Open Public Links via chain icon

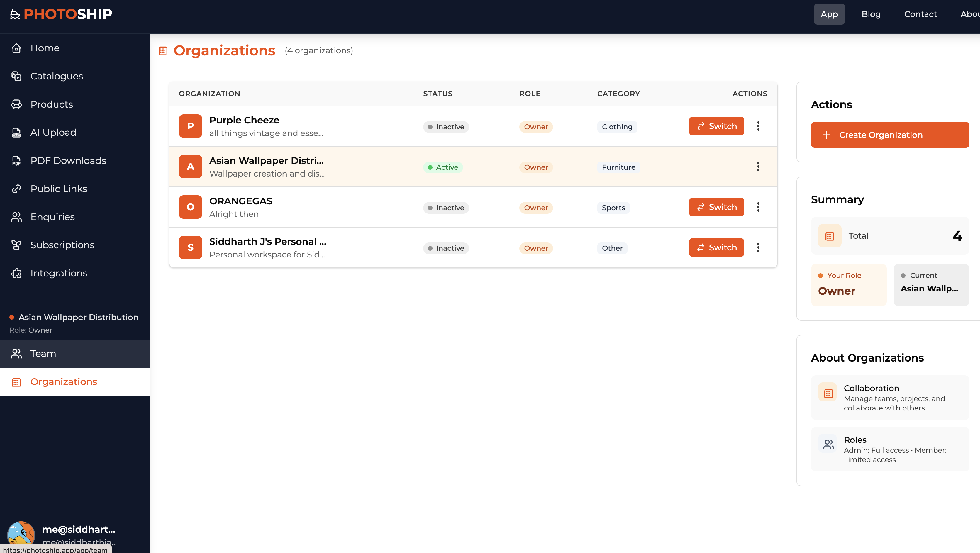point(16,189)
